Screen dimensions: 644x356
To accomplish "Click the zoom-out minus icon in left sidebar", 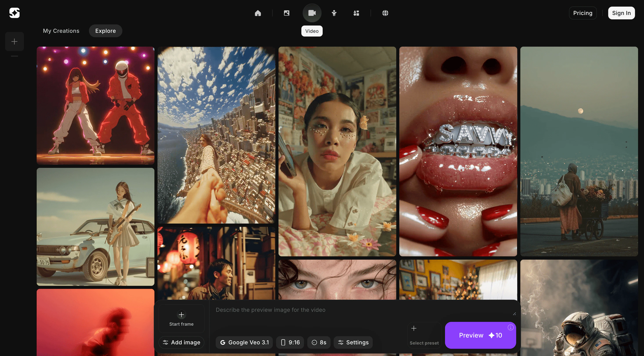I will pyautogui.click(x=14, y=56).
